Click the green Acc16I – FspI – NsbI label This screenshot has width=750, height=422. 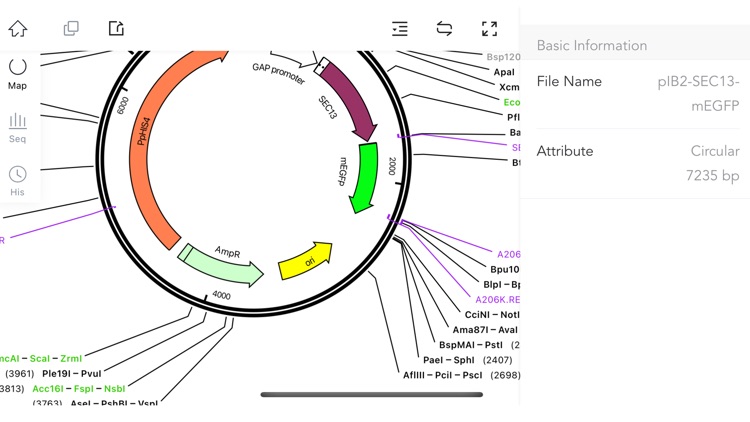tap(79, 389)
